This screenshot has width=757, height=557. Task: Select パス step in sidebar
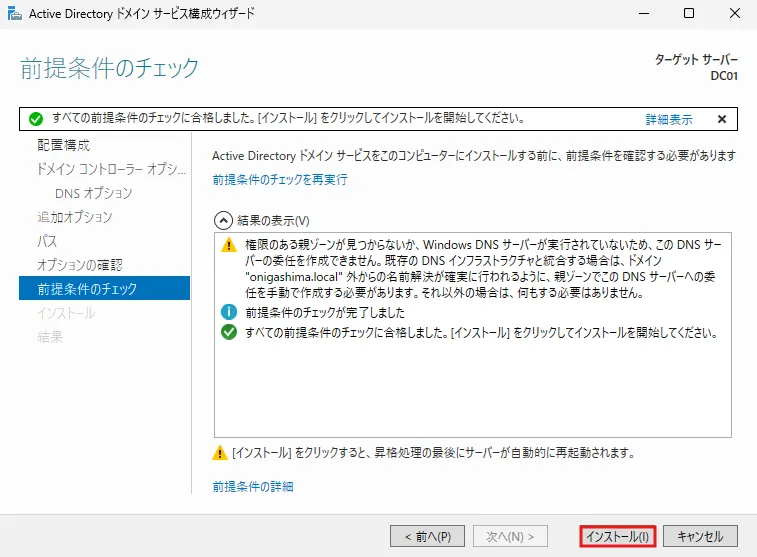tap(47, 241)
